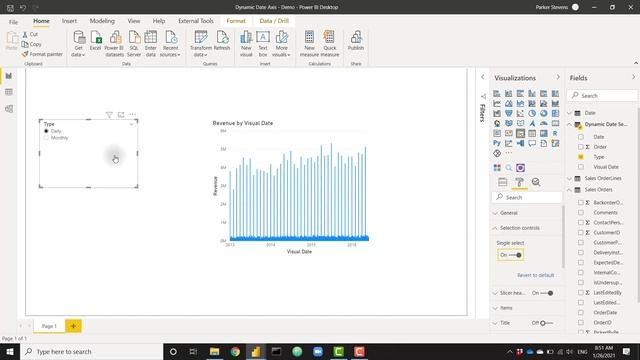The image size is (640, 360).
Task: Select the Slicer visualization icon
Action: pyautogui.click(x=520, y=133)
